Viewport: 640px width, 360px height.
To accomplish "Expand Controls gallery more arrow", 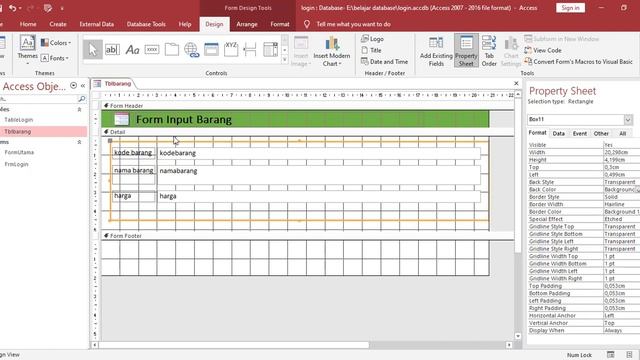I will pos(285,60).
